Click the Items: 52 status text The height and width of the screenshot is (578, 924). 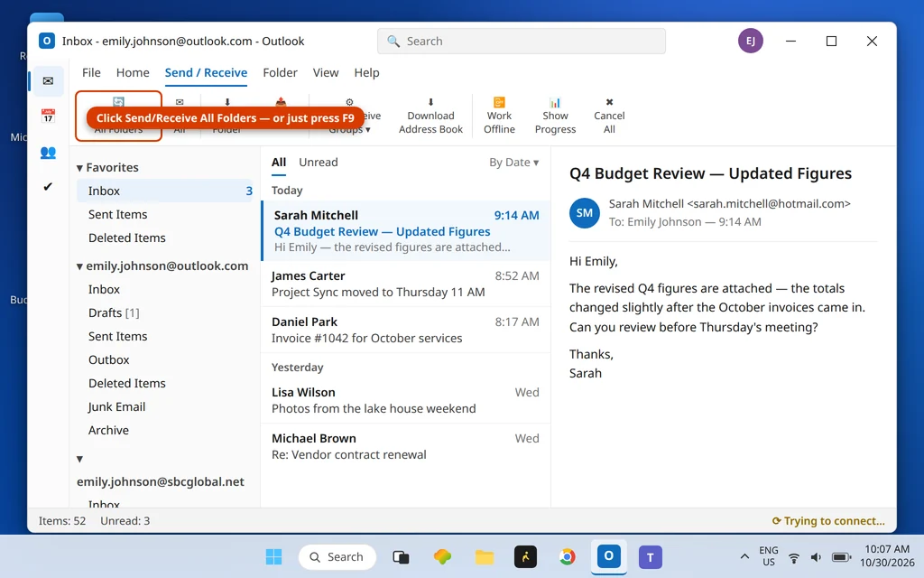62,521
